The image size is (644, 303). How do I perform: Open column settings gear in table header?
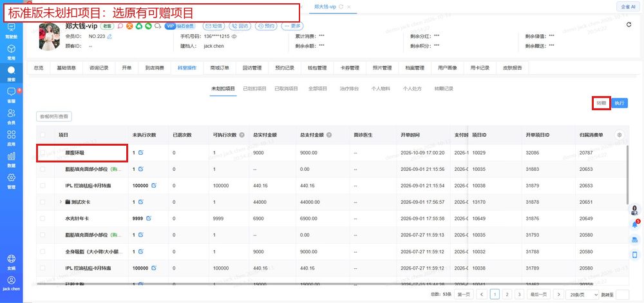pos(620,135)
